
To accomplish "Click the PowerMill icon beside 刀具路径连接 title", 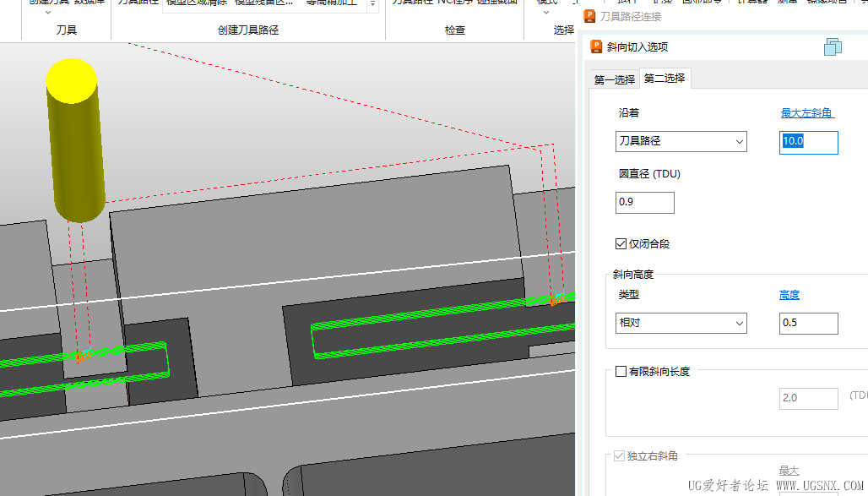I will [x=589, y=16].
